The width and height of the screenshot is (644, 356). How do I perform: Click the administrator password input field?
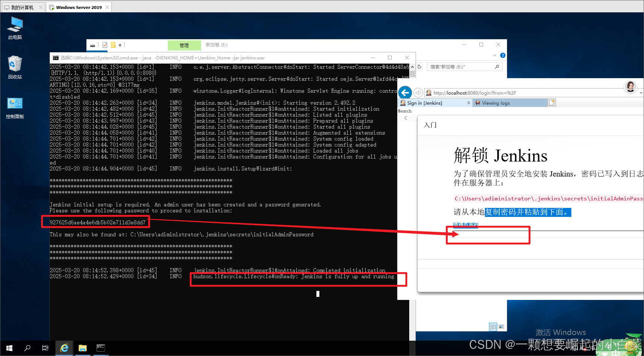point(549,234)
